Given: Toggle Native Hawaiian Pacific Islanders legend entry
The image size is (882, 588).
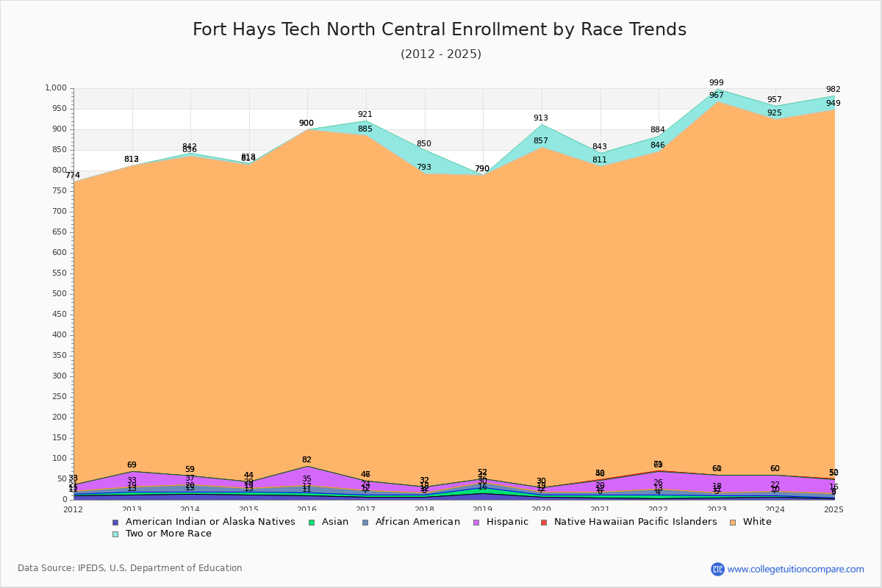Looking at the screenshot, I should tap(628, 522).
